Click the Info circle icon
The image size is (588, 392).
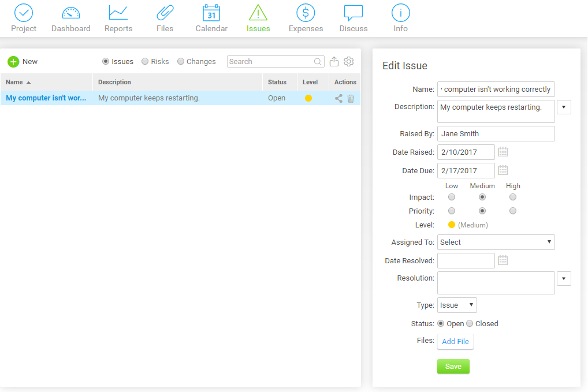tap(400, 13)
